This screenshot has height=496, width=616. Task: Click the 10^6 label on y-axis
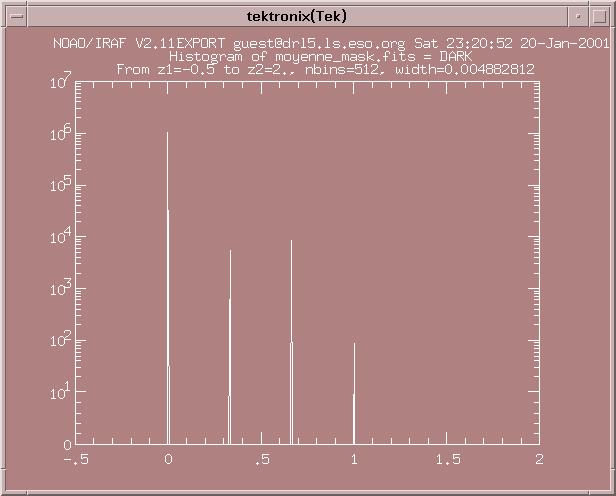tap(59, 134)
